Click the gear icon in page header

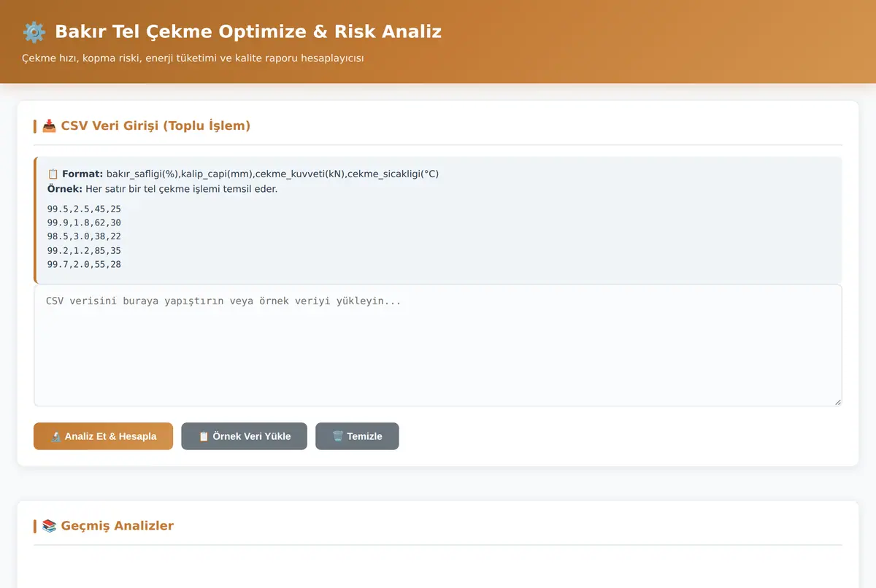[34, 32]
